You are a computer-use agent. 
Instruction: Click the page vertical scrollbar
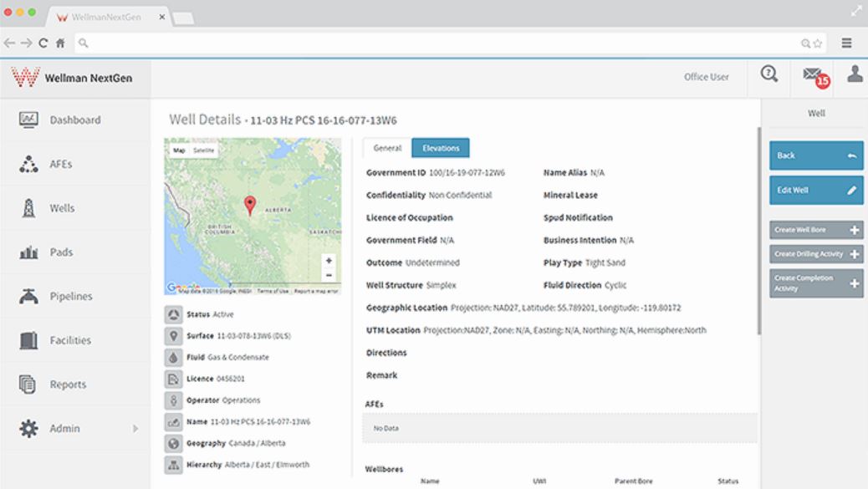(x=759, y=231)
